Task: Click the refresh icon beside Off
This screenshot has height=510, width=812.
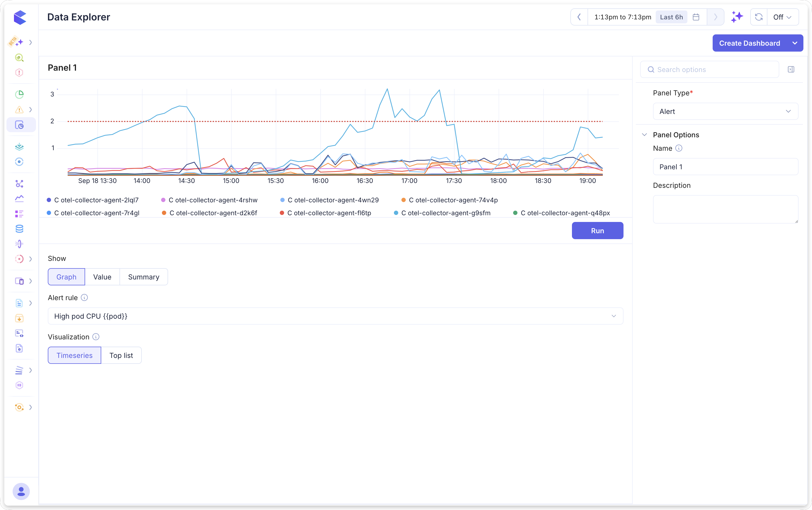Action: coord(759,17)
